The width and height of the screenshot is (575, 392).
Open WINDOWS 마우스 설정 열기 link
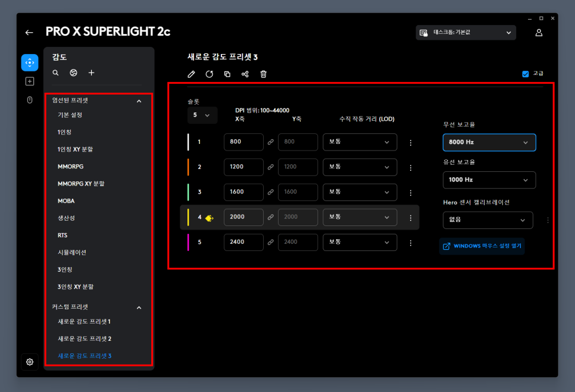click(x=482, y=246)
